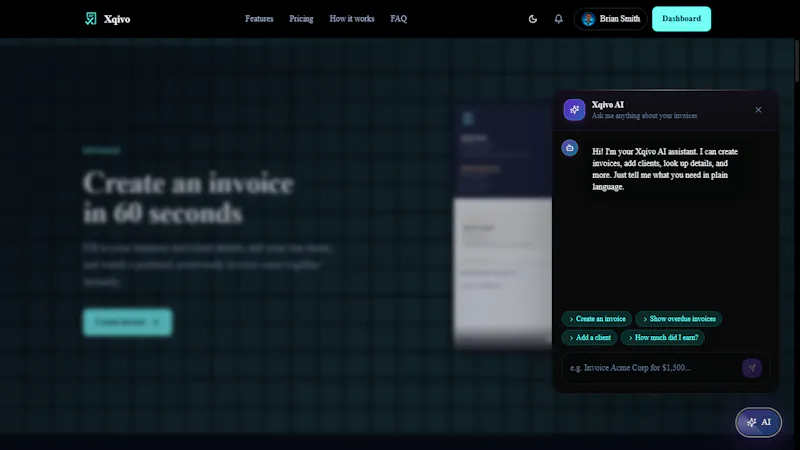Click the Xqivo brand name
Screen dimensions: 800x450
[117, 19]
